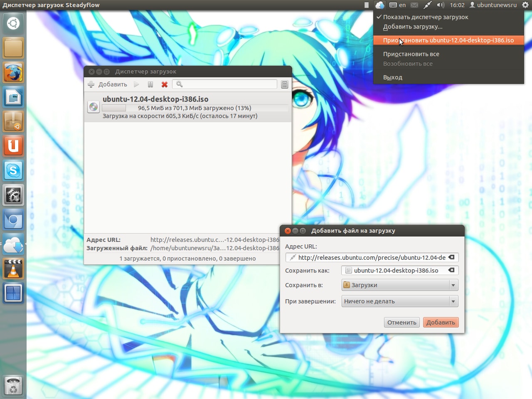Image resolution: width=532 pixels, height=399 pixels.
Task: Launch Firefox from the launcher
Action: point(13,73)
